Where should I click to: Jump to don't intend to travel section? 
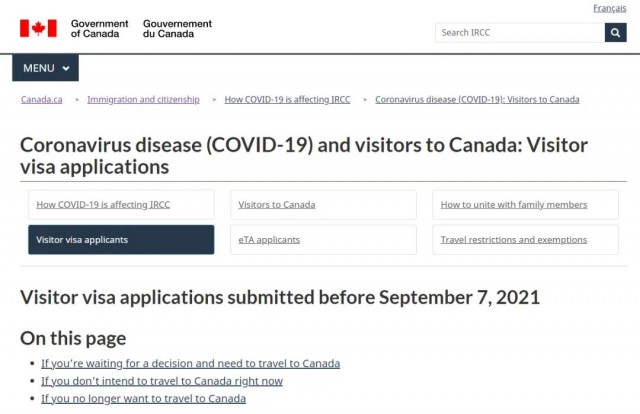pyautogui.click(x=162, y=381)
